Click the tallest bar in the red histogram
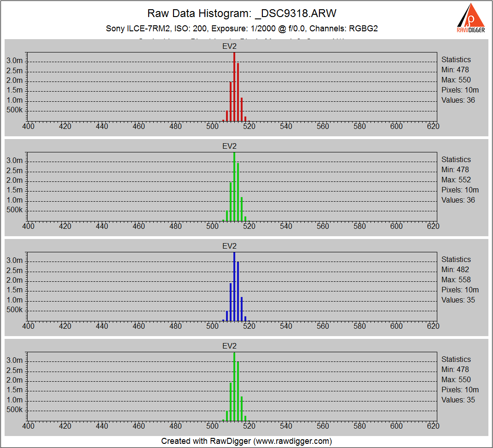Viewport: 493px width, 448px height. coord(234,87)
